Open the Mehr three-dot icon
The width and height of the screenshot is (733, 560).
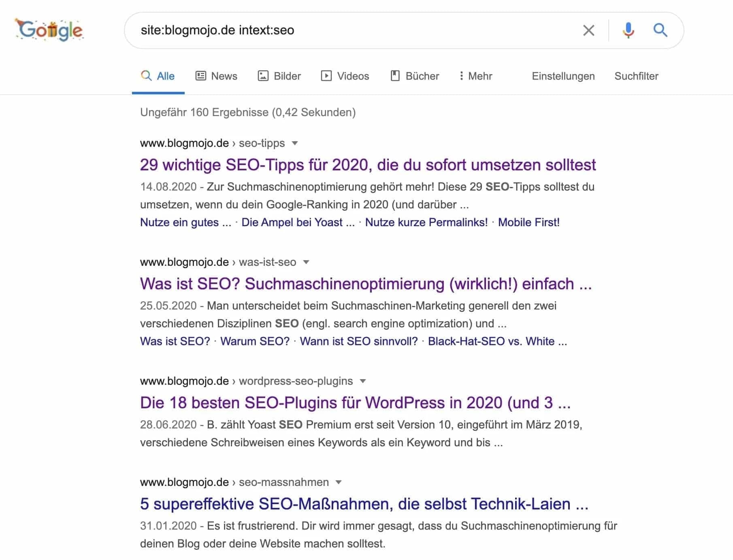[x=461, y=76]
